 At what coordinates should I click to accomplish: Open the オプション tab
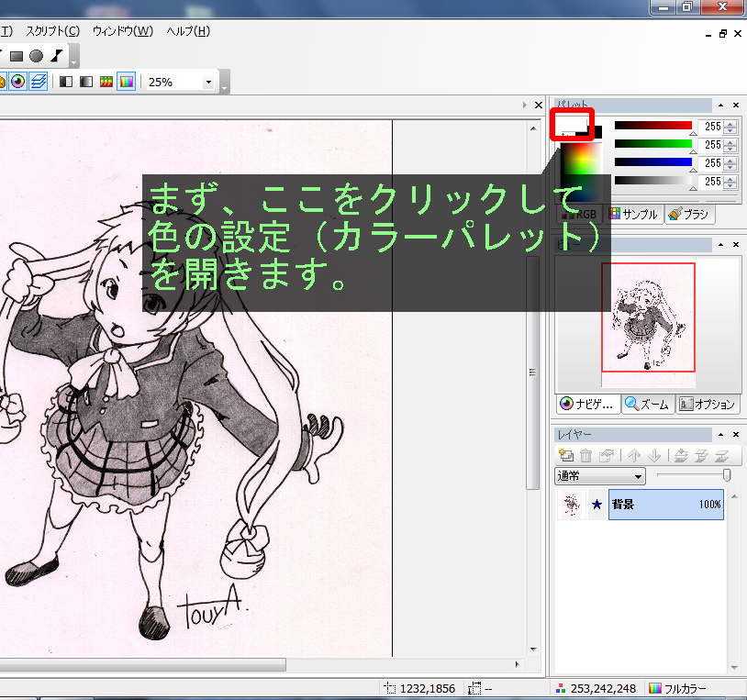tap(708, 404)
